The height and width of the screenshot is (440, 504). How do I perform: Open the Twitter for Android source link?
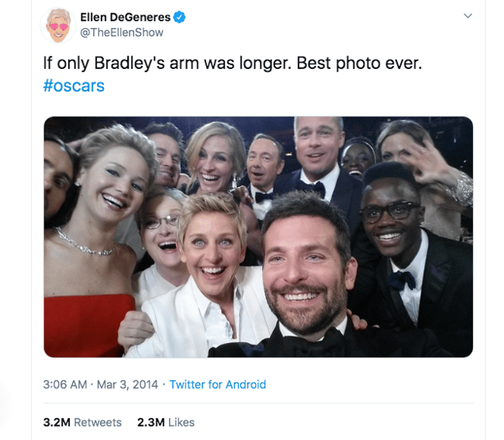click(218, 384)
